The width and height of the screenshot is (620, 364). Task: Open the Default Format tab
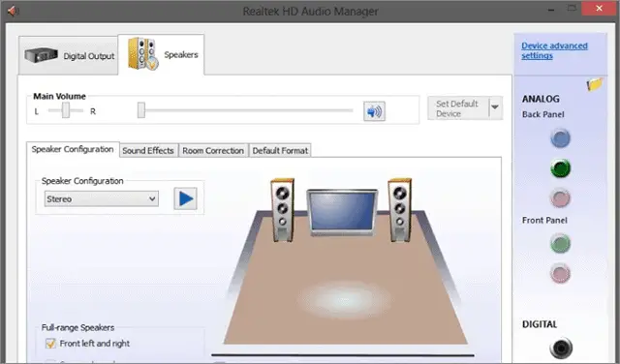280,151
